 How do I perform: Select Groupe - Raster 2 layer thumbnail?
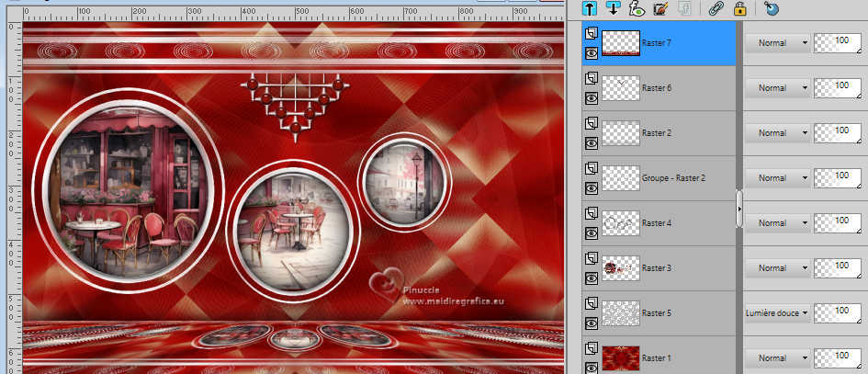[621, 178]
